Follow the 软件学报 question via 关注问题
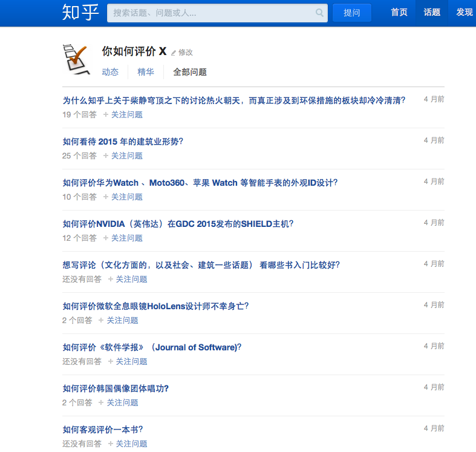476x452 pixels. click(128, 361)
